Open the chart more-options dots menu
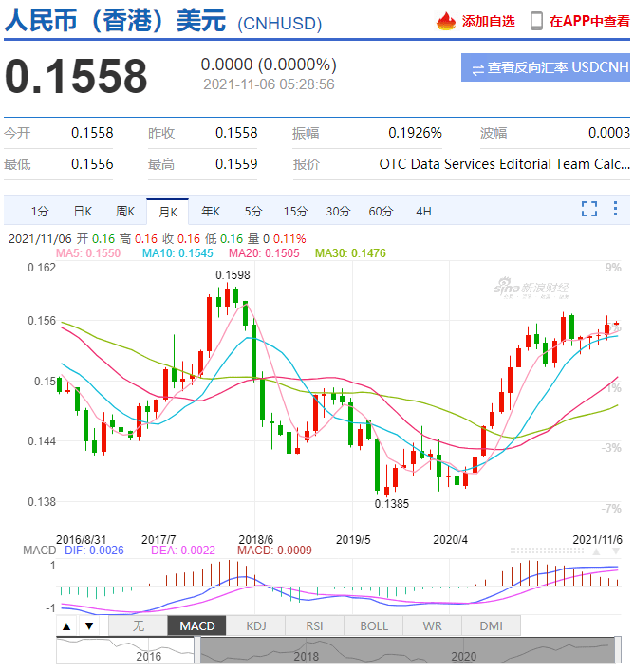Screen dimensions: 634x672 617,210
